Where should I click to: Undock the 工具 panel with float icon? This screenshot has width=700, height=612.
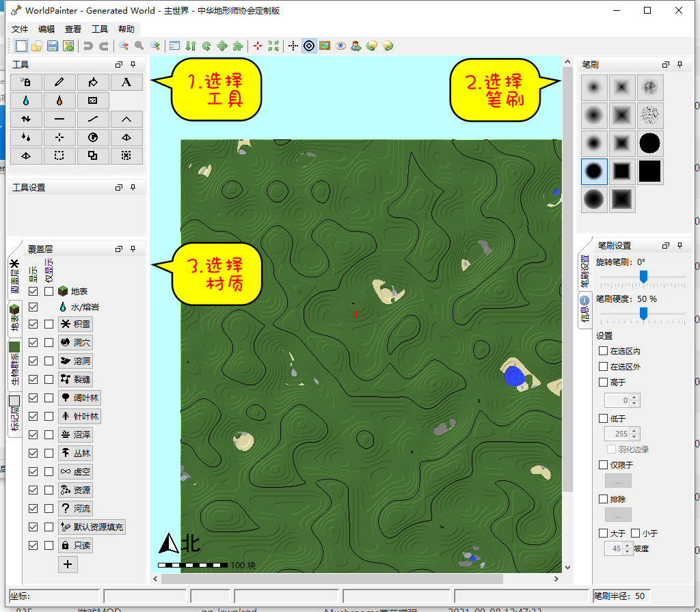pyautogui.click(x=119, y=64)
